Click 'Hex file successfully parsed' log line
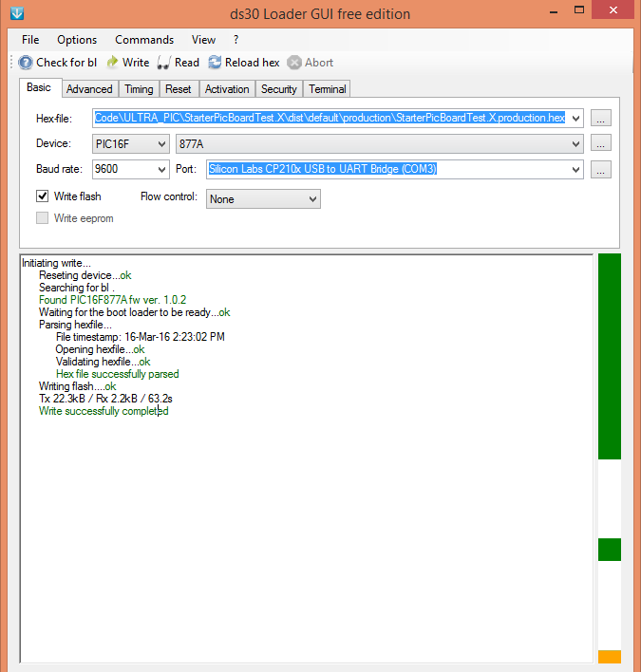This screenshot has width=641, height=672. point(118,374)
